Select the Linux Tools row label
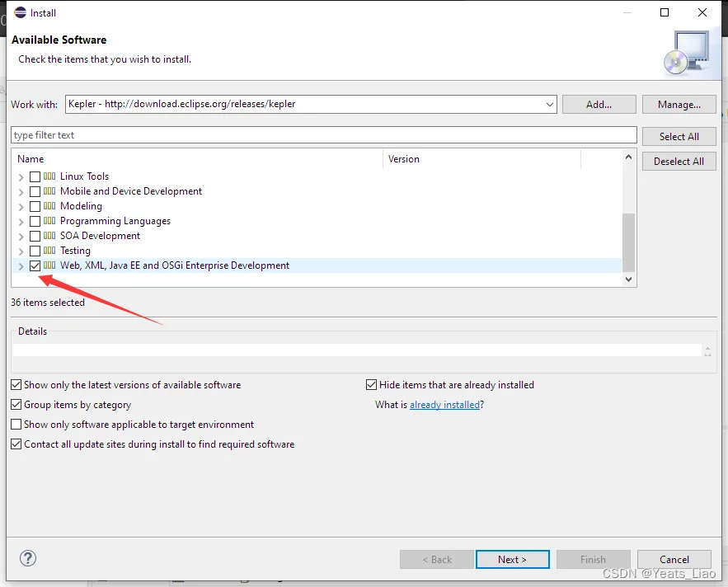This screenshot has width=728, height=587. point(84,176)
